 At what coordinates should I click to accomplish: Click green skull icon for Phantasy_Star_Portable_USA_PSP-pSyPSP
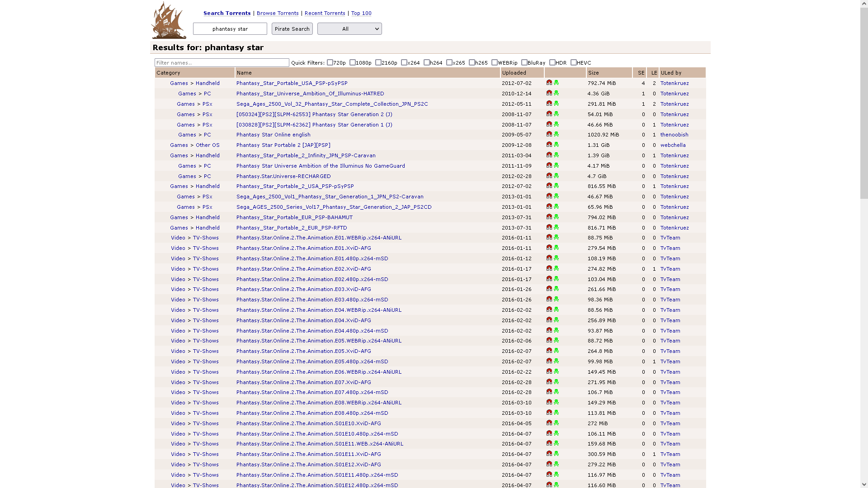[557, 83]
